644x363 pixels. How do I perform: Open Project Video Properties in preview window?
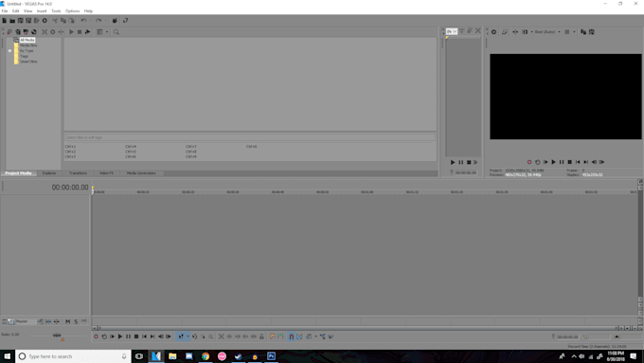[494, 32]
